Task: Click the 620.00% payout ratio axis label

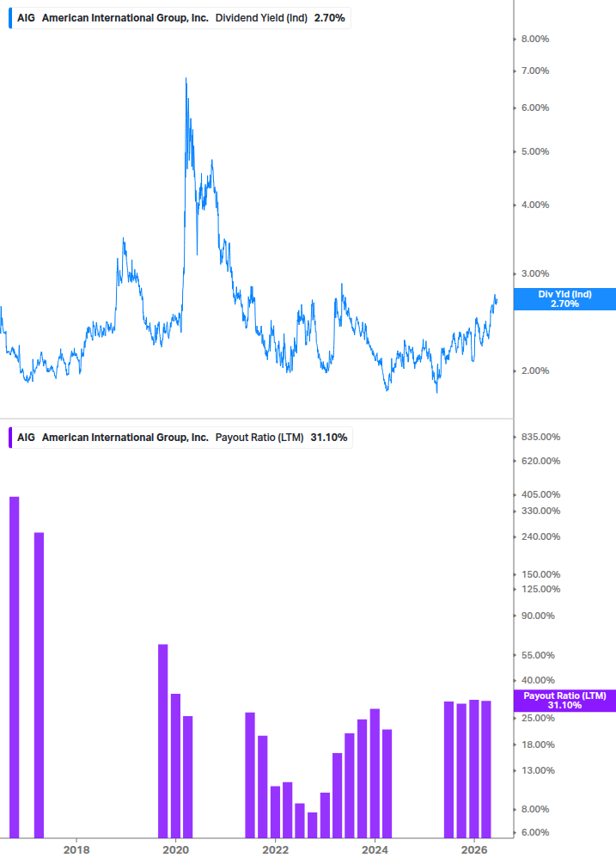Action: coord(540,461)
